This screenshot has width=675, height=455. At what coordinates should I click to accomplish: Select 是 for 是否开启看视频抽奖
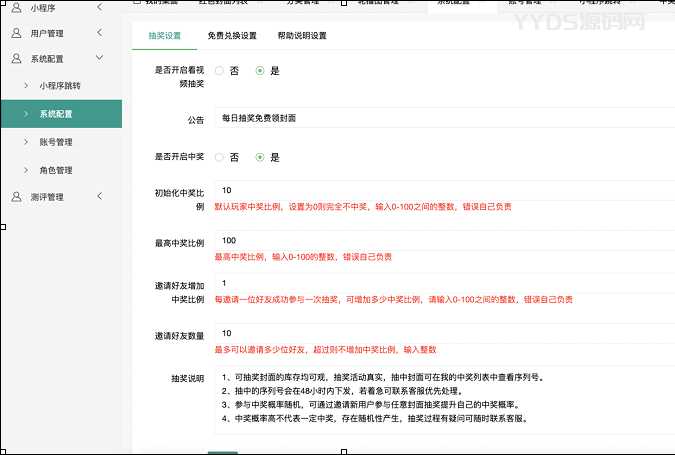pos(260,71)
